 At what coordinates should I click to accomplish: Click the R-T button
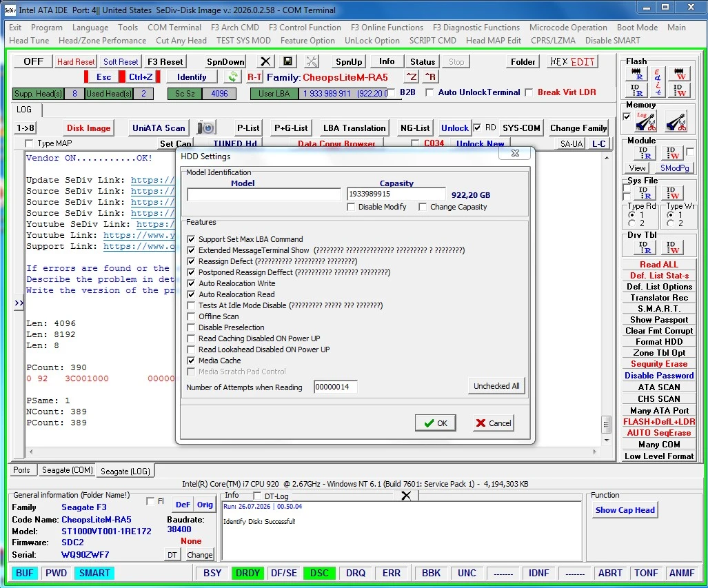pyautogui.click(x=254, y=77)
